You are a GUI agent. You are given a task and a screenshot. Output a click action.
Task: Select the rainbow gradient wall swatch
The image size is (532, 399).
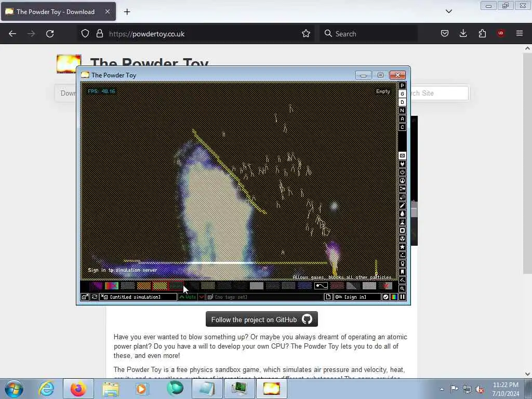pyautogui.click(x=112, y=286)
